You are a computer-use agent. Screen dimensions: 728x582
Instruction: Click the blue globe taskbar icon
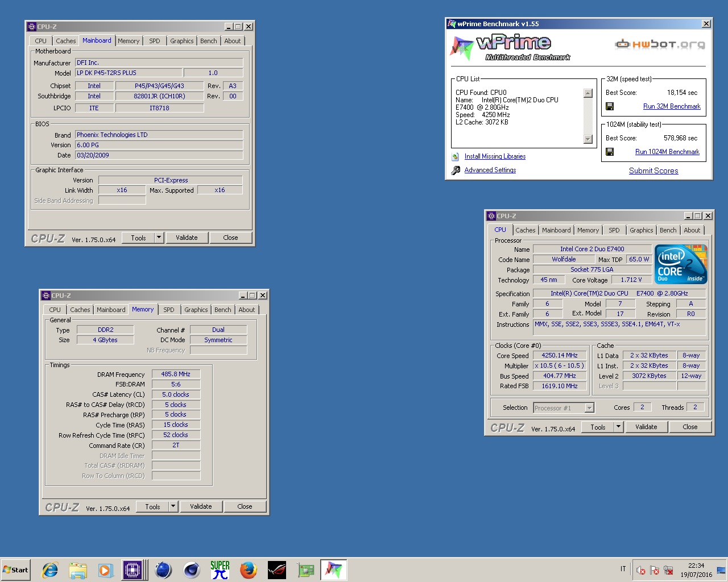163,569
